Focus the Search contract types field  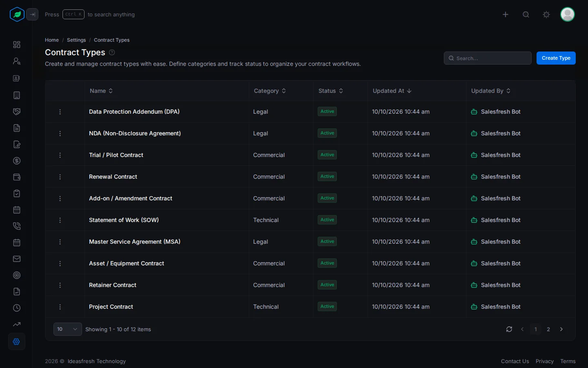pyautogui.click(x=488, y=58)
